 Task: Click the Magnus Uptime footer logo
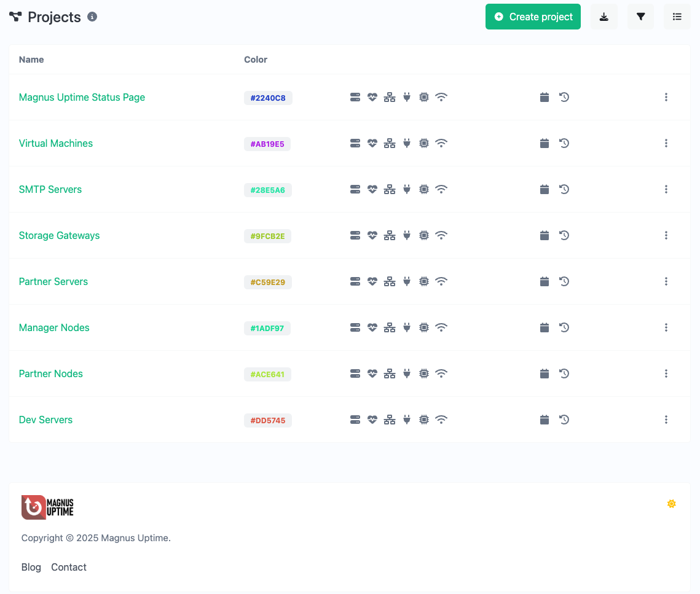coord(47,507)
